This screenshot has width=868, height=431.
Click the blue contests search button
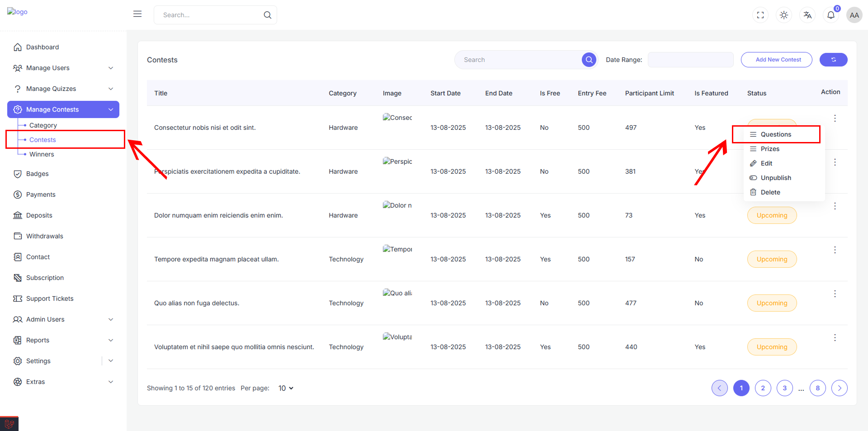click(589, 60)
